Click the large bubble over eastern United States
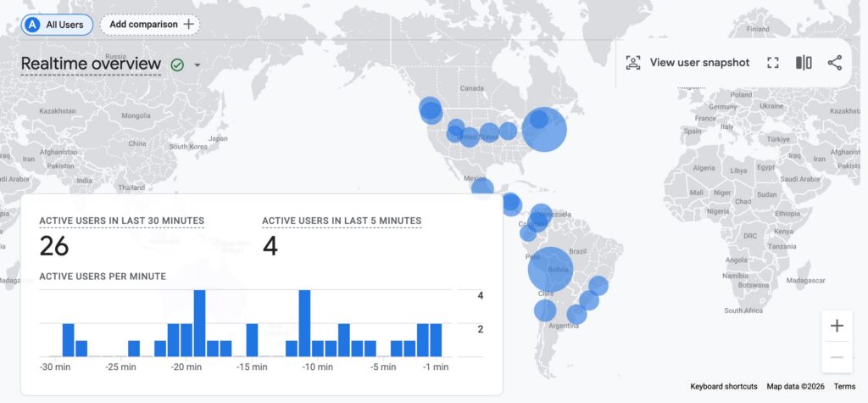This screenshot has width=868, height=403. click(x=544, y=129)
